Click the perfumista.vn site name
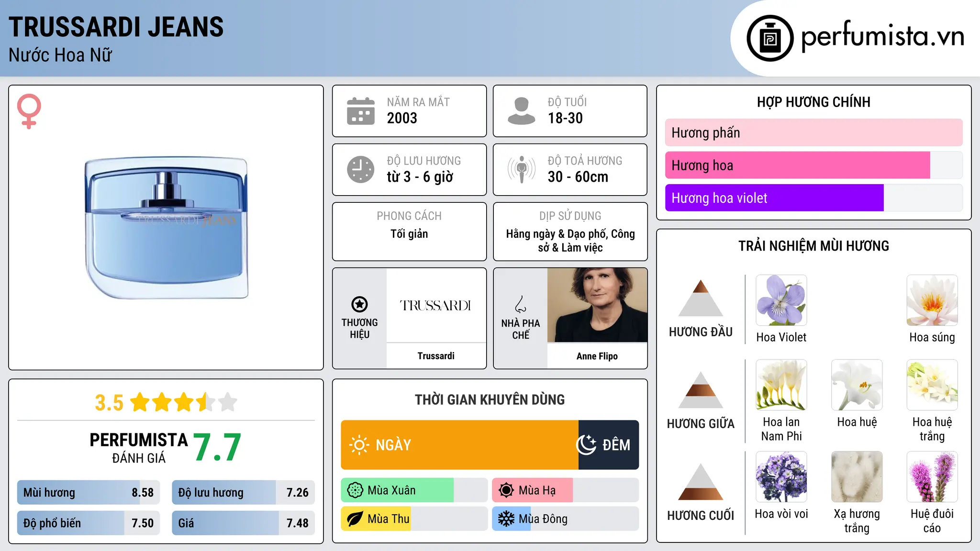The height and width of the screenshot is (551, 980). point(883,36)
